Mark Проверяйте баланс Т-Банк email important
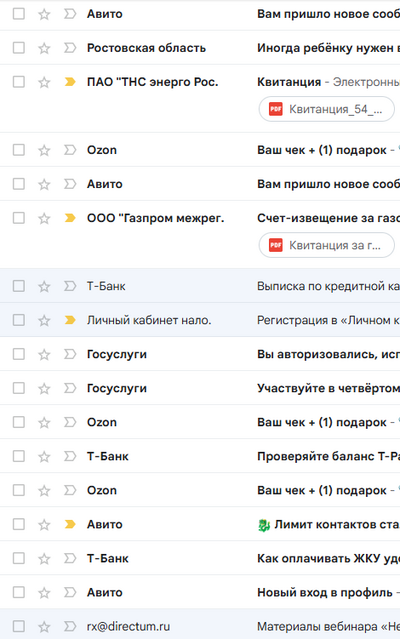Screen dimensions: 400x639 pyautogui.click(x=70, y=456)
